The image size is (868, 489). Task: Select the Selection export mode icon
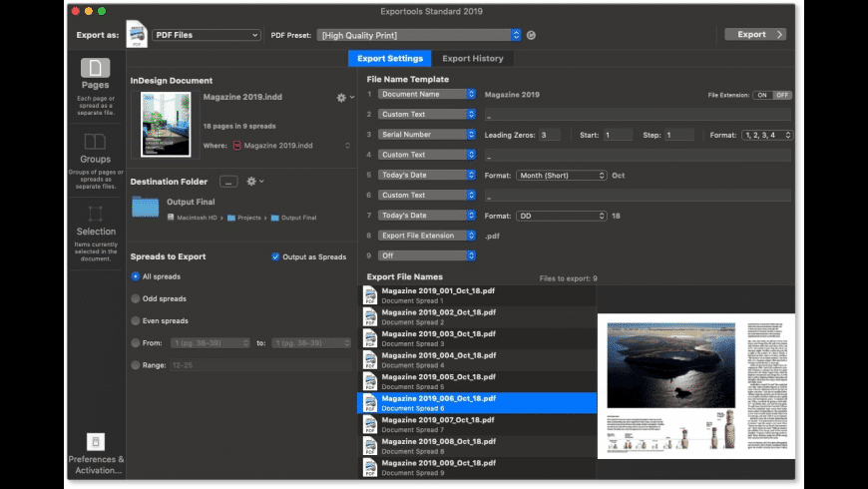[95, 214]
